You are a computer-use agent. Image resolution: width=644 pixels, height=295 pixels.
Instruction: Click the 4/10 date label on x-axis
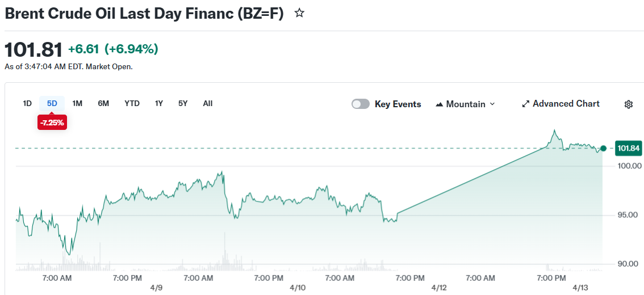[x=298, y=288]
